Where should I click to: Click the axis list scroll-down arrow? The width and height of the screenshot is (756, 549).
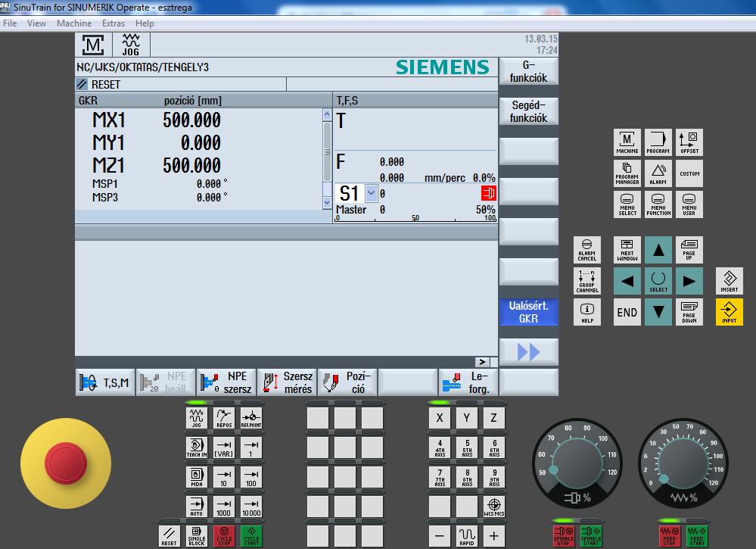point(327,203)
